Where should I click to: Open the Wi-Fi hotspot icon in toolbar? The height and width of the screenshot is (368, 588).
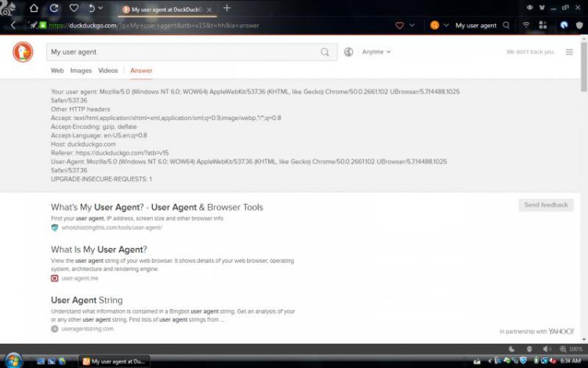[526, 25]
